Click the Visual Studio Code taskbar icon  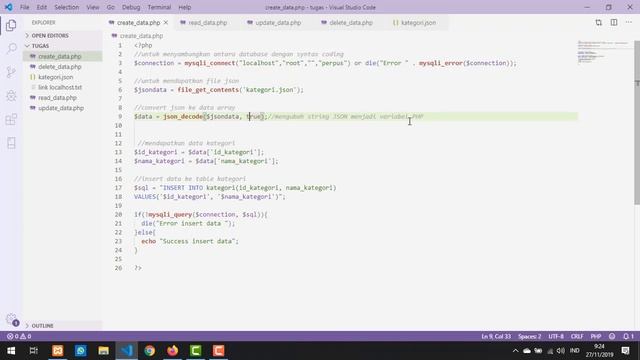click(x=127, y=351)
